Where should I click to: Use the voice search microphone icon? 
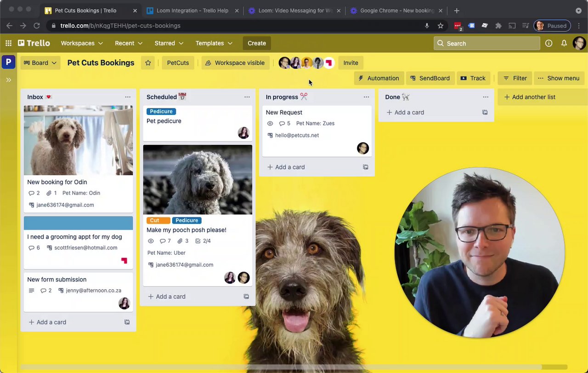click(427, 26)
